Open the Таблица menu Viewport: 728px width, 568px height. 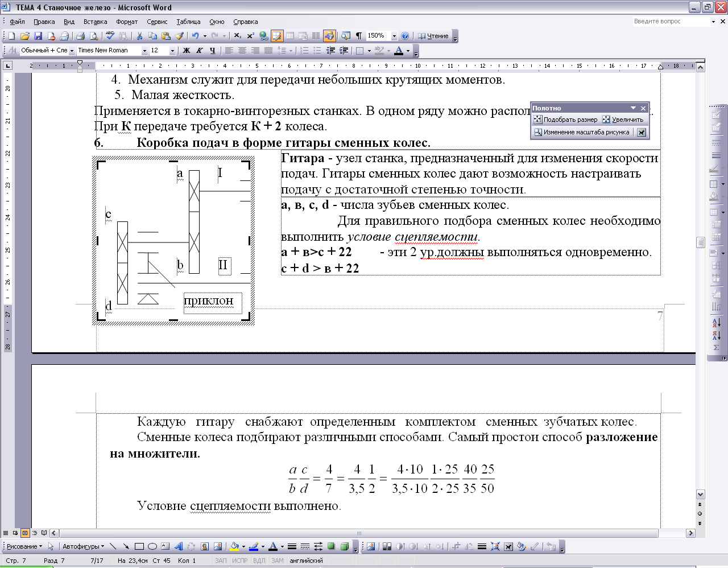click(188, 22)
